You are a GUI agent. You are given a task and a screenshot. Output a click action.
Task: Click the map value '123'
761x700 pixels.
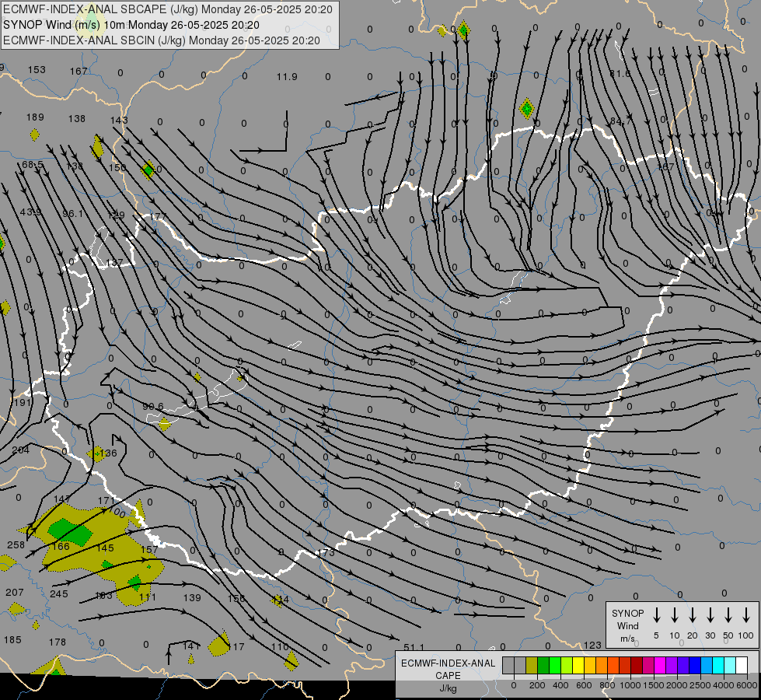point(592,645)
